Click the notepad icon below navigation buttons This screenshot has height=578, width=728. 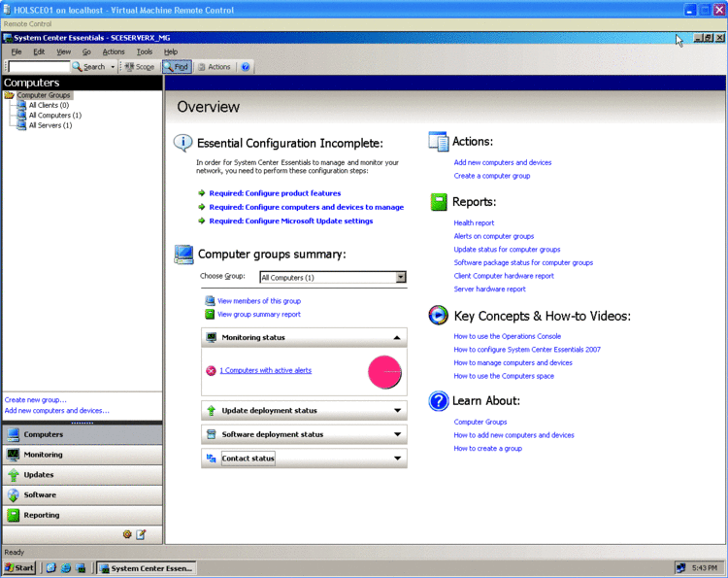point(141,534)
